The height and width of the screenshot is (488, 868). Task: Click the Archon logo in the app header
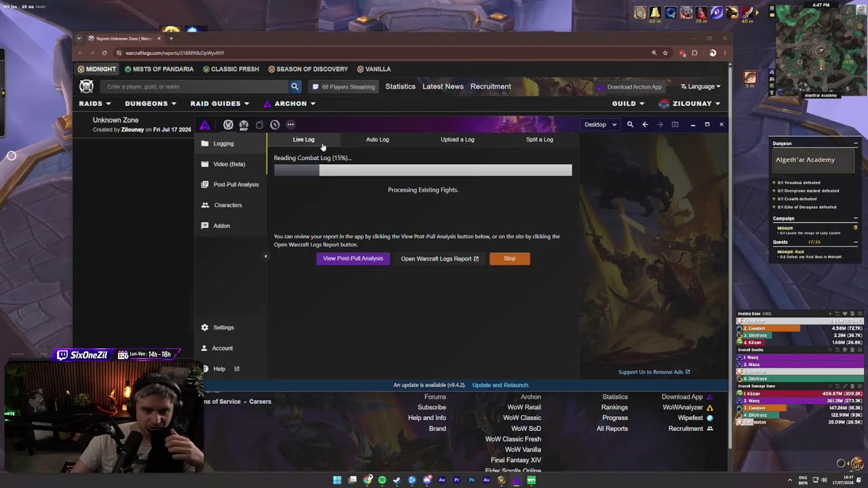tap(205, 125)
